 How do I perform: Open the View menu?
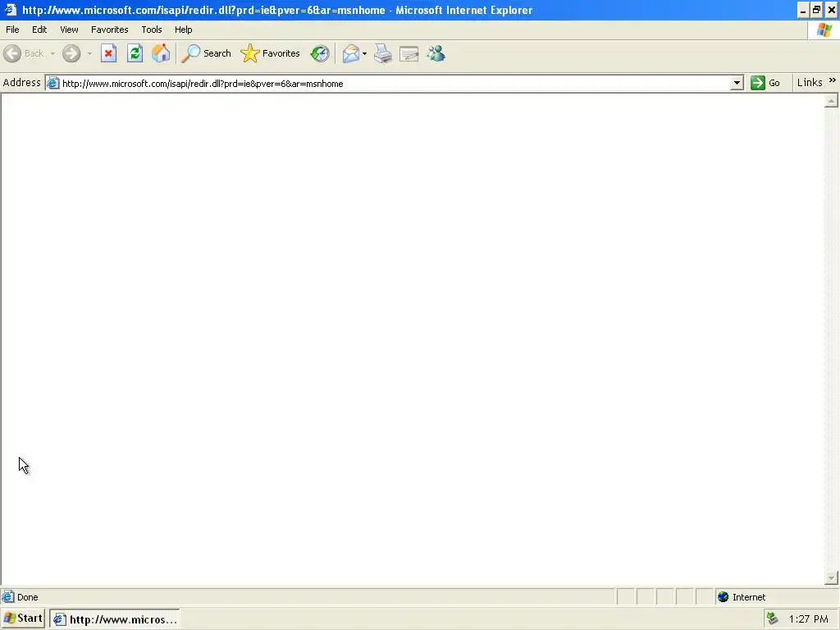tap(69, 30)
